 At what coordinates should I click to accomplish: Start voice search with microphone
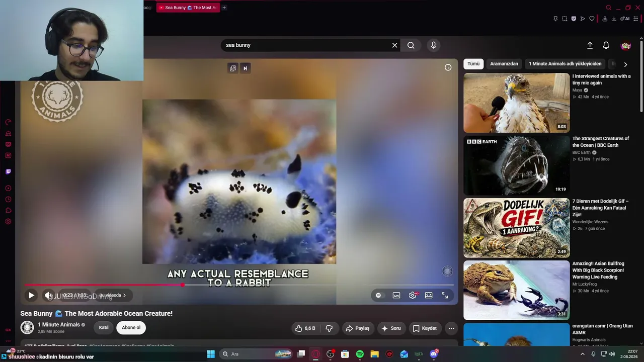coord(434,45)
